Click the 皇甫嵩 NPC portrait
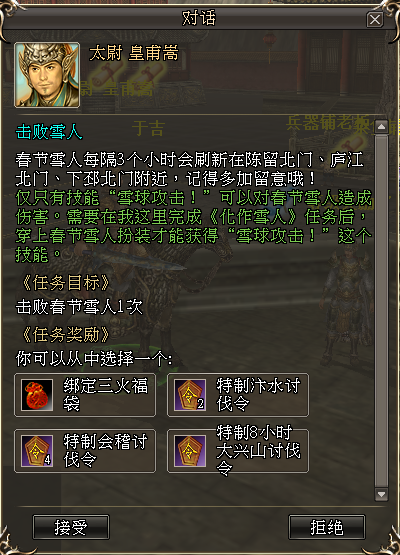Image resolution: width=400 pixels, height=555 pixels. pos(47,75)
